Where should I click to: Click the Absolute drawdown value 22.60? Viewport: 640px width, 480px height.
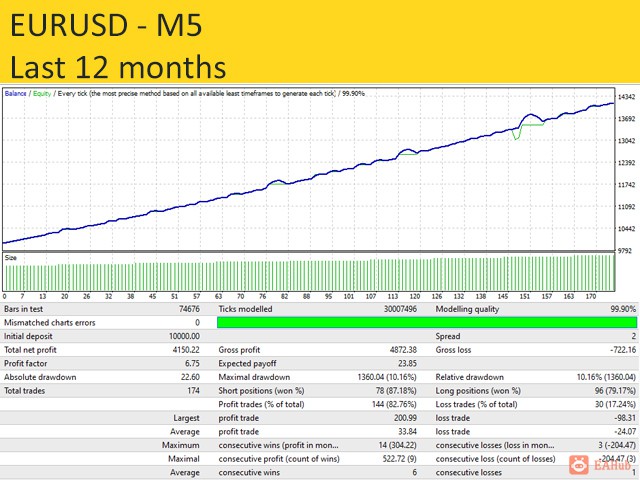click(x=190, y=377)
